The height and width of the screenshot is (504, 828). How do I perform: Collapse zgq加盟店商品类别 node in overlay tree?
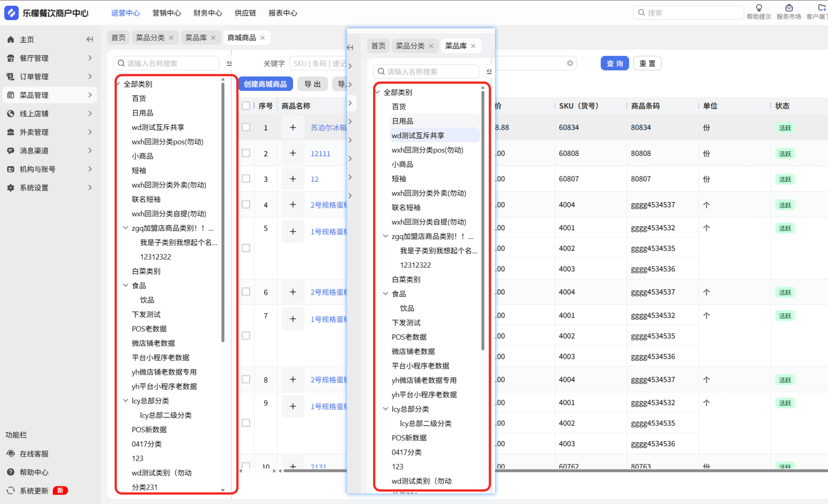tap(385, 236)
